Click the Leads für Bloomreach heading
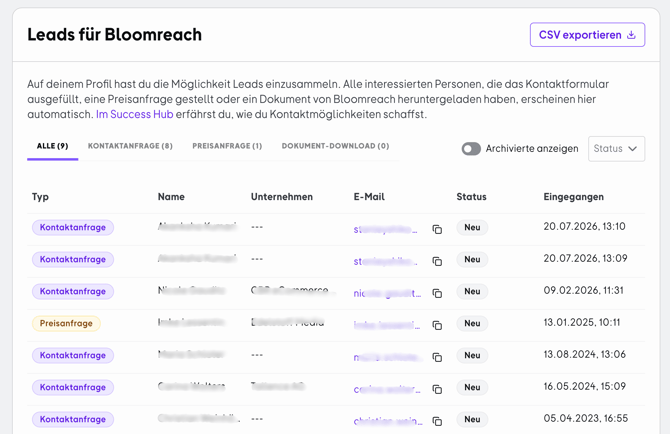 click(115, 35)
